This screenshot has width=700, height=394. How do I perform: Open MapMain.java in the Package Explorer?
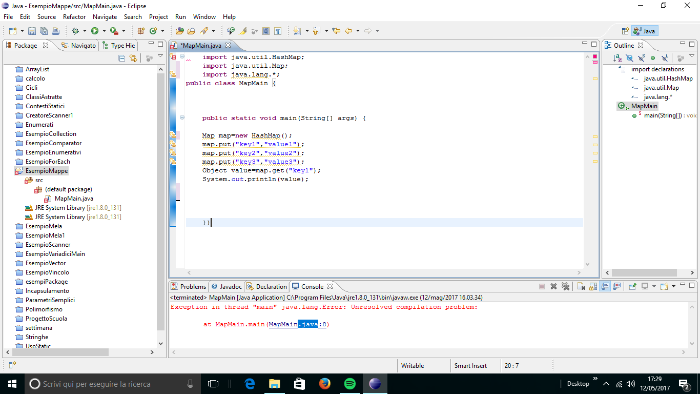[x=69, y=199]
